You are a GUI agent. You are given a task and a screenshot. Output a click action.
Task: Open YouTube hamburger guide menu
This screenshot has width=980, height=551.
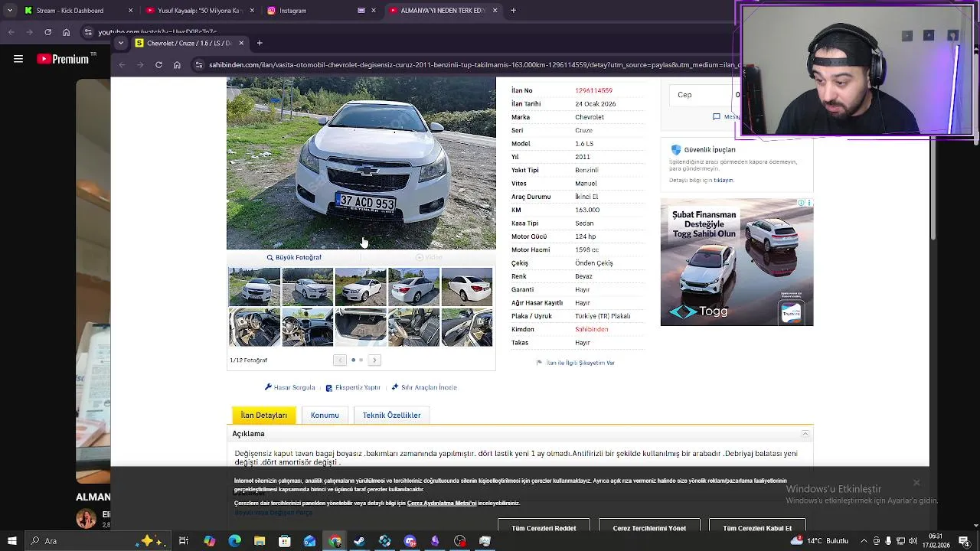(18, 59)
